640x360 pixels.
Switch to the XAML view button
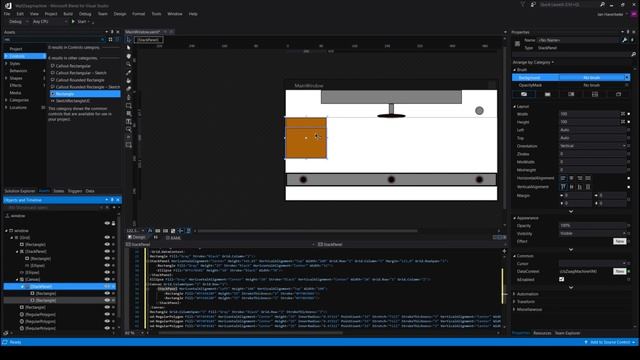click(173, 238)
